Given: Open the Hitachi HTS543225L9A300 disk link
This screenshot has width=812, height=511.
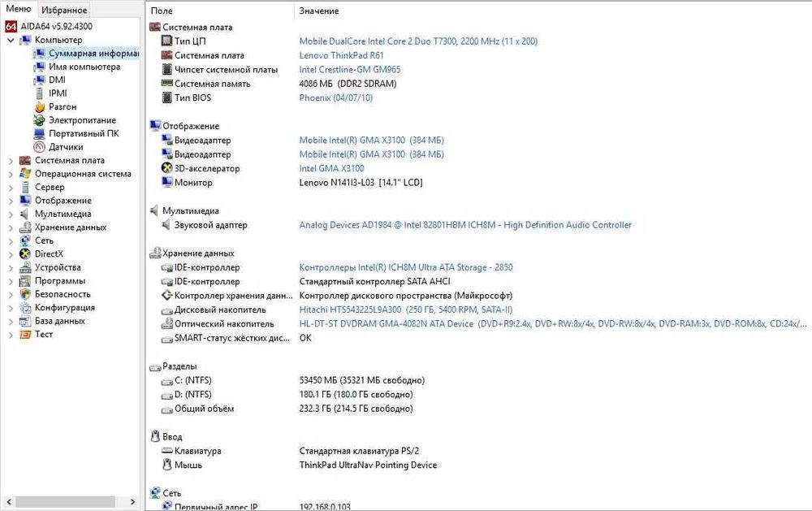Looking at the screenshot, I should (x=405, y=310).
